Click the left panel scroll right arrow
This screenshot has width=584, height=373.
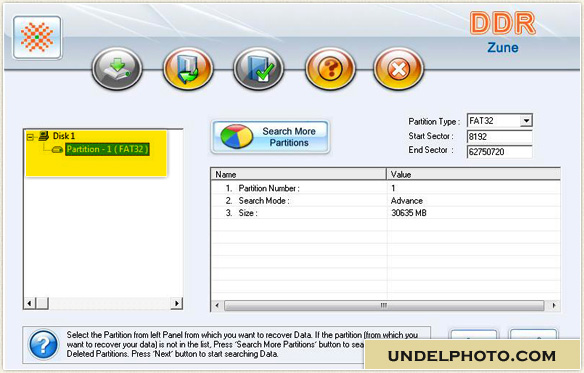click(x=177, y=303)
